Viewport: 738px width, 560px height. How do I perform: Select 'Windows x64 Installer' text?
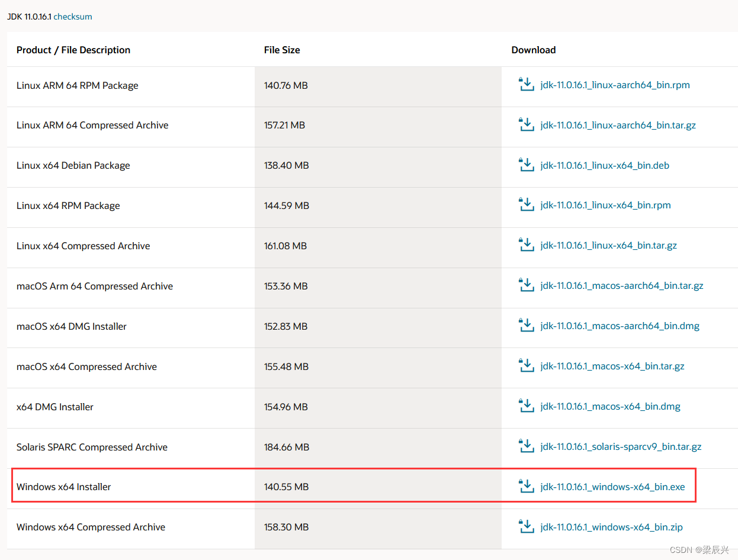pyautogui.click(x=64, y=487)
